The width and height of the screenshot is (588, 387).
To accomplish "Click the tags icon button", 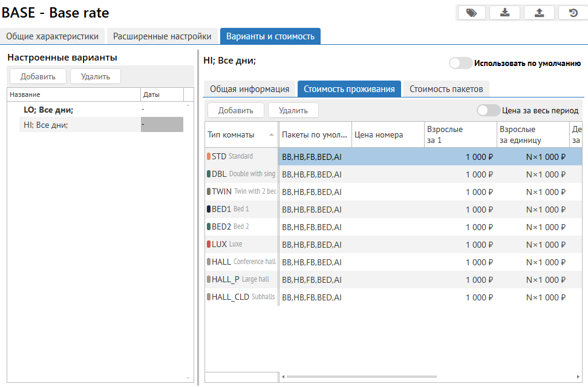I will (472, 13).
